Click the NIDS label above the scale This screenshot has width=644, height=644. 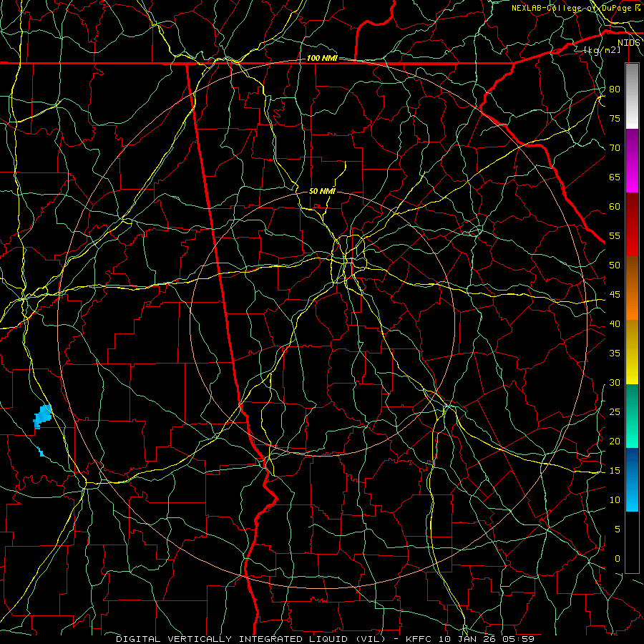[x=629, y=43]
